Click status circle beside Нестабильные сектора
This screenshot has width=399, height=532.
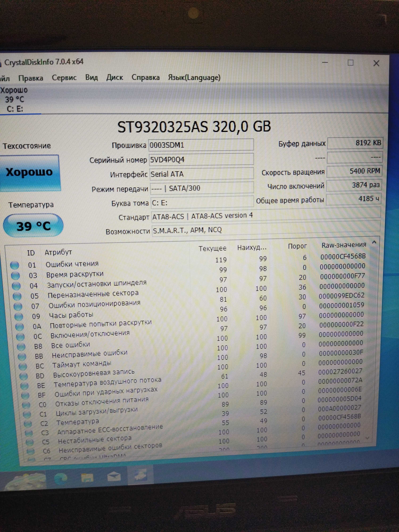[30, 442]
